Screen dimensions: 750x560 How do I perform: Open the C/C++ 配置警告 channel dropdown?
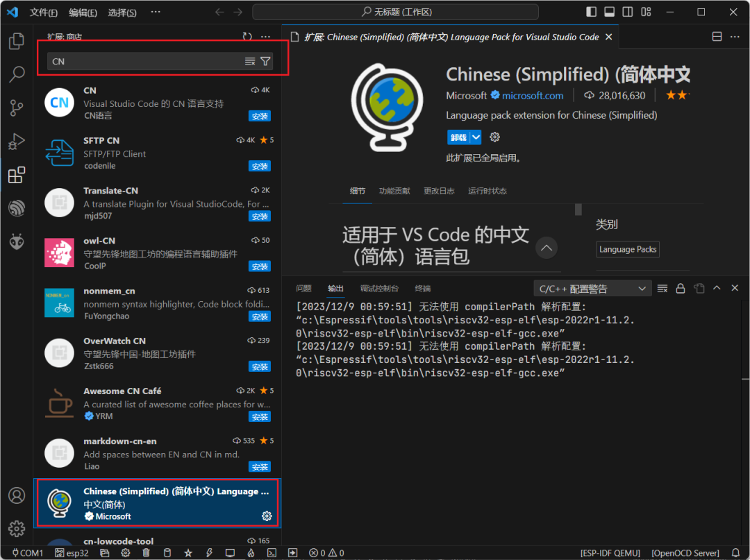(592, 287)
